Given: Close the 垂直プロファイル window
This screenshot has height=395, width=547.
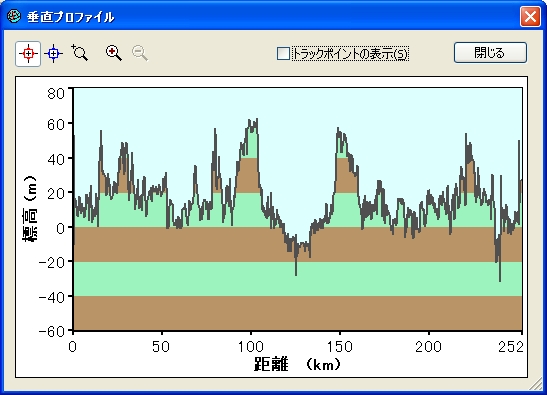Looking at the screenshot, I should click(530, 16).
